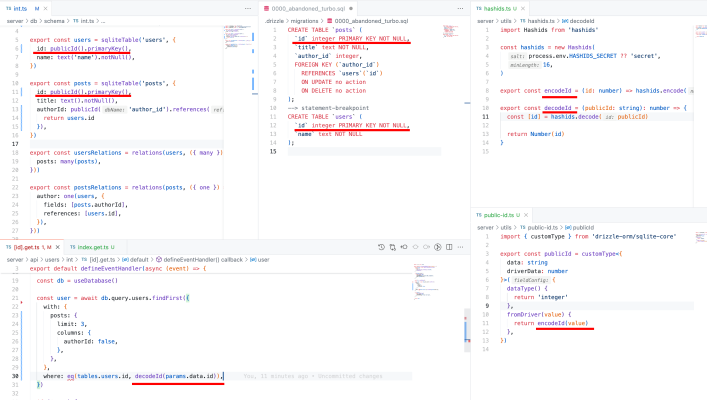This screenshot has height=400, width=707.
Task: Expand api breadcrumb in [id].get.ts editor
Action: pos(34,260)
